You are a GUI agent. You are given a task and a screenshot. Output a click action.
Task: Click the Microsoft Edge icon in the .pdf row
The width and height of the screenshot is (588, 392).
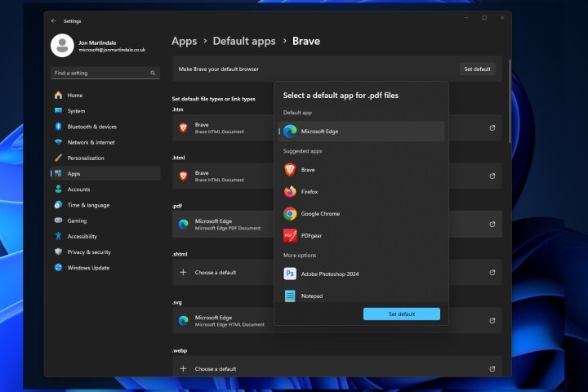184,225
